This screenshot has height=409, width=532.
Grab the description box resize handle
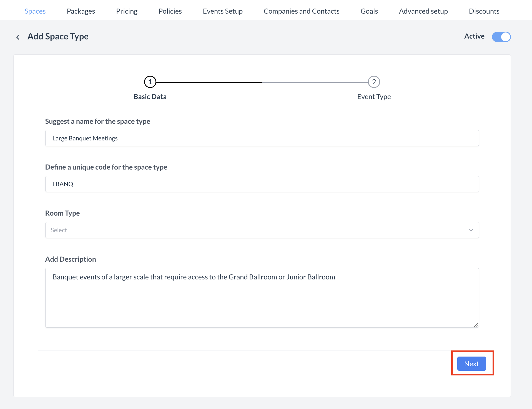click(x=476, y=325)
